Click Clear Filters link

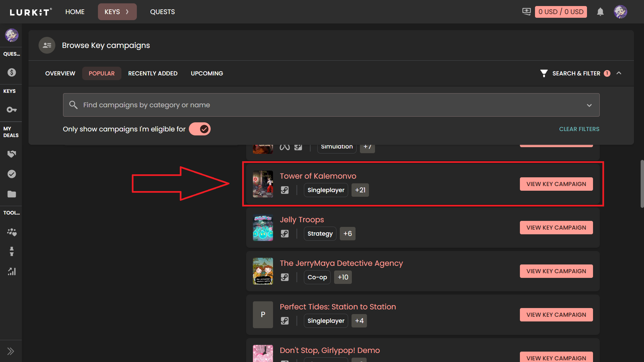point(579,129)
